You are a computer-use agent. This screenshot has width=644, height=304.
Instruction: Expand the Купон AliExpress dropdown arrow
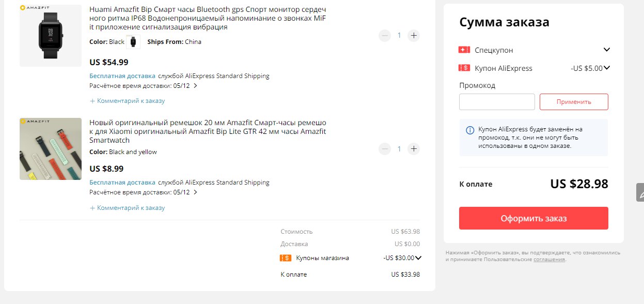[x=607, y=68]
